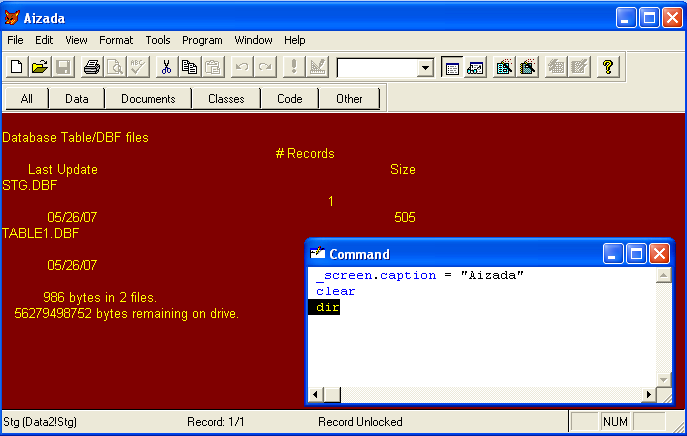Click the NUM indicator in status bar
687x436 pixels.
point(615,422)
